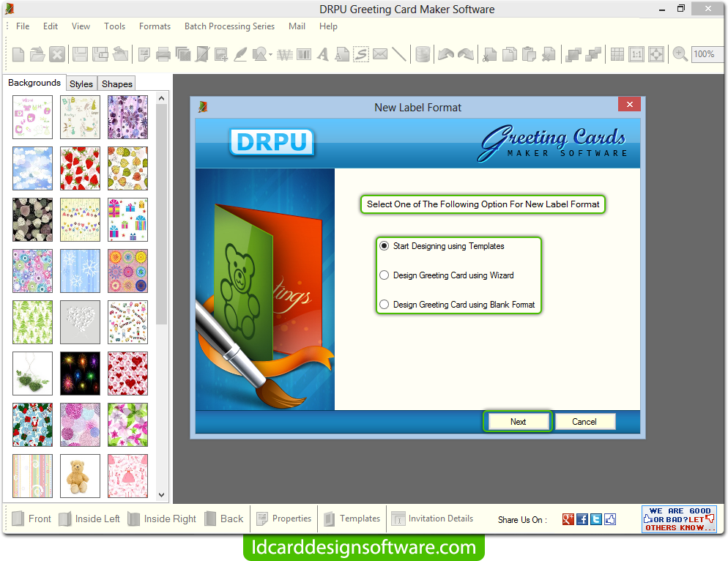
Task: Click the envelope mail icon in toolbar
Action: 380,54
